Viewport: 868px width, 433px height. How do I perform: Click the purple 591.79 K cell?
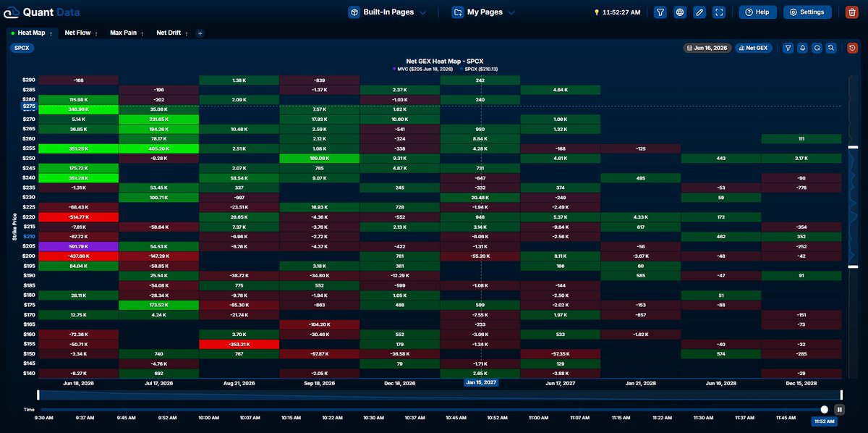(x=78, y=246)
